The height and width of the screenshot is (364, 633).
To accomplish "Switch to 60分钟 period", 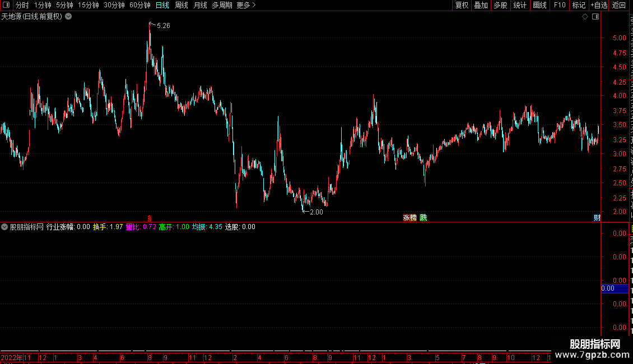I will (x=139, y=5).
